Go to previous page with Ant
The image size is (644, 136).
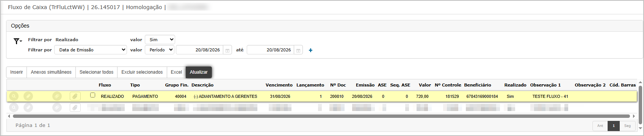[x=600, y=126]
